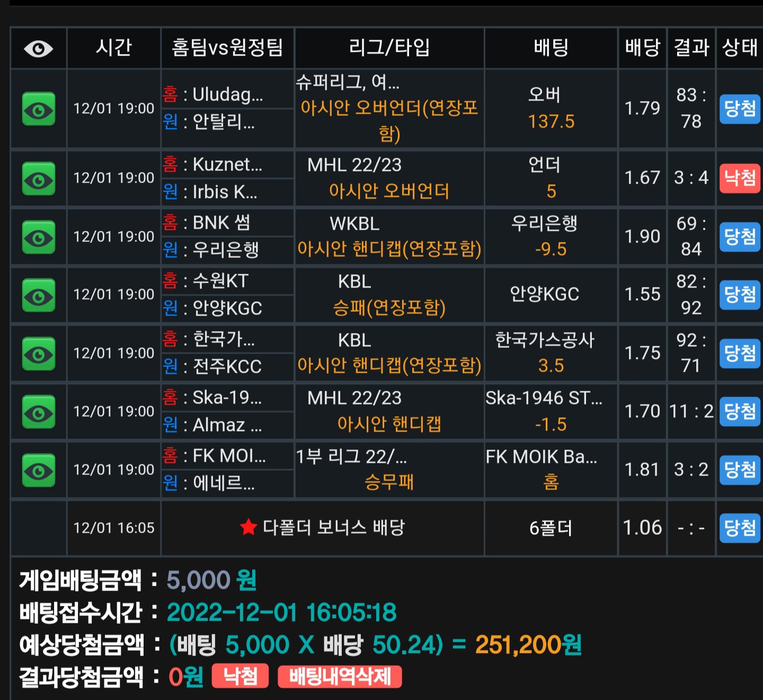Click green eye icon for 한국가스공사 row
This screenshot has height=700, width=763.
pyautogui.click(x=39, y=354)
